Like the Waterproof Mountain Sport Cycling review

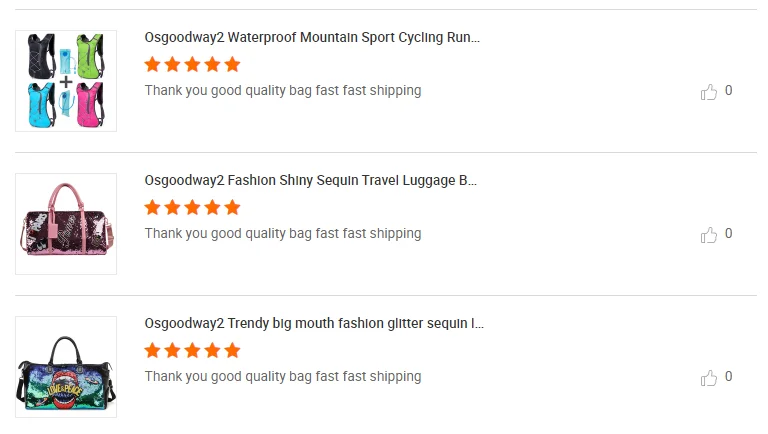[709, 92]
